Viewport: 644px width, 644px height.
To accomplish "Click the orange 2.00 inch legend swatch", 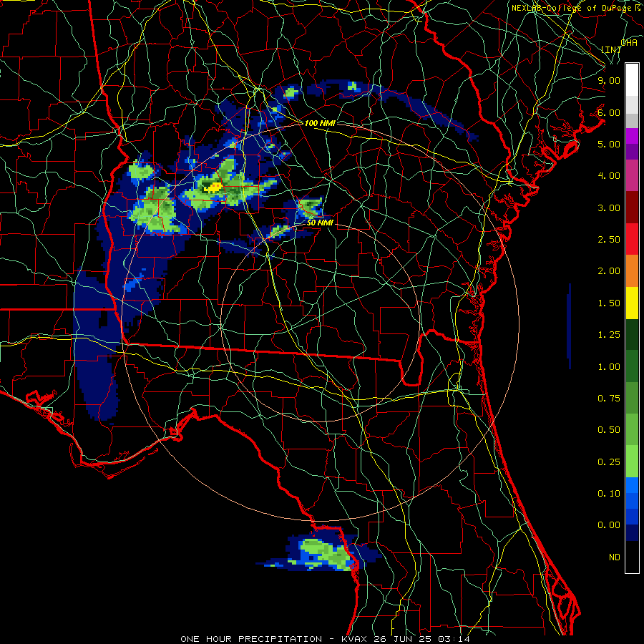I will (x=632, y=270).
